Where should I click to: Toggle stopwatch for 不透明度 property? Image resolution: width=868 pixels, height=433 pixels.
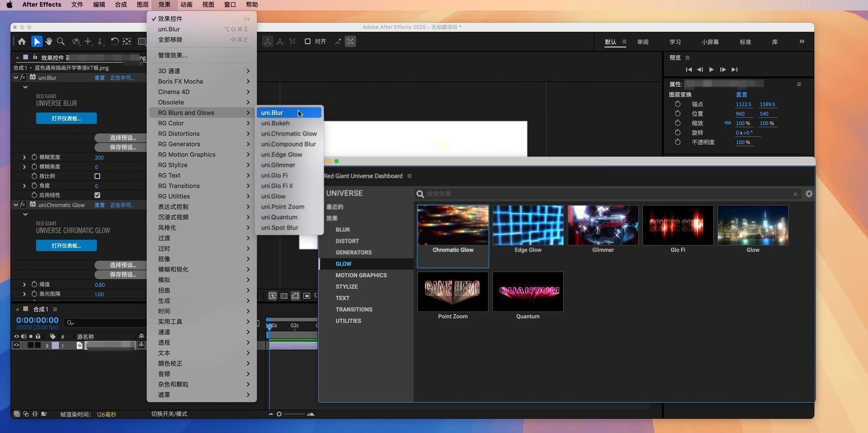678,142
